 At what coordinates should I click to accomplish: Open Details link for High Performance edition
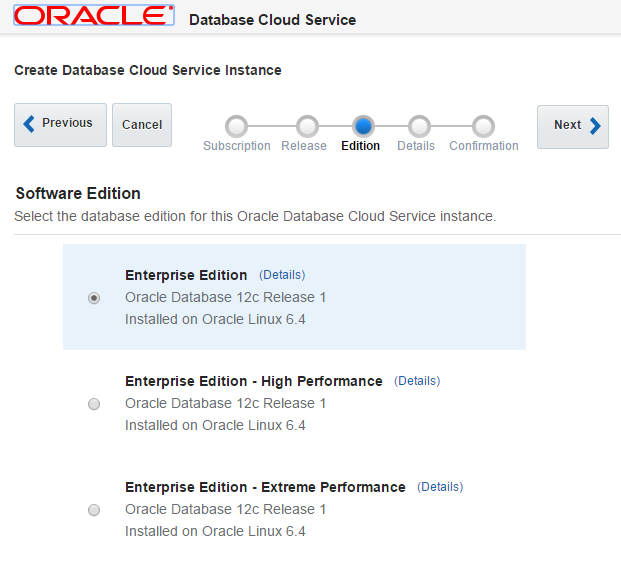[x=417, y=381]
